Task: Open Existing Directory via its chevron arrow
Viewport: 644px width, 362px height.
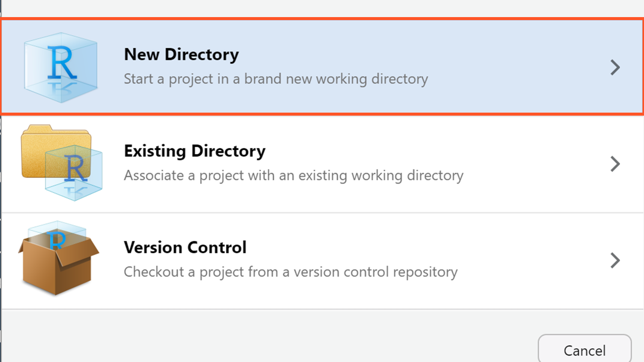Action: (x=615, y=164)
